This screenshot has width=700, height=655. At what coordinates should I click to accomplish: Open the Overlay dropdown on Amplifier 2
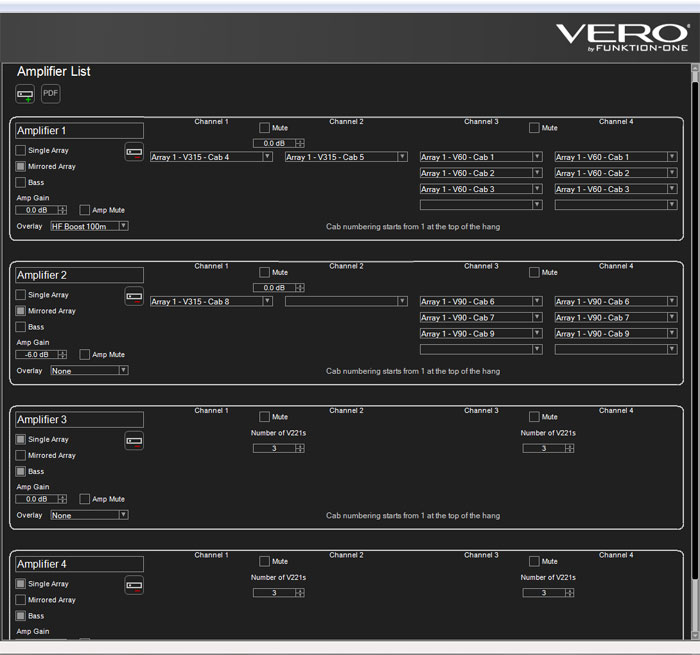tap(89, 371)
